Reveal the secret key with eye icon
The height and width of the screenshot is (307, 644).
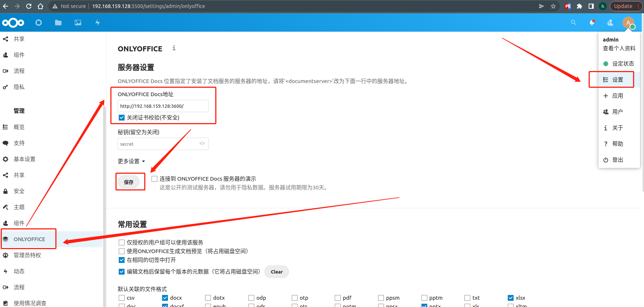(x=202, y=143)
